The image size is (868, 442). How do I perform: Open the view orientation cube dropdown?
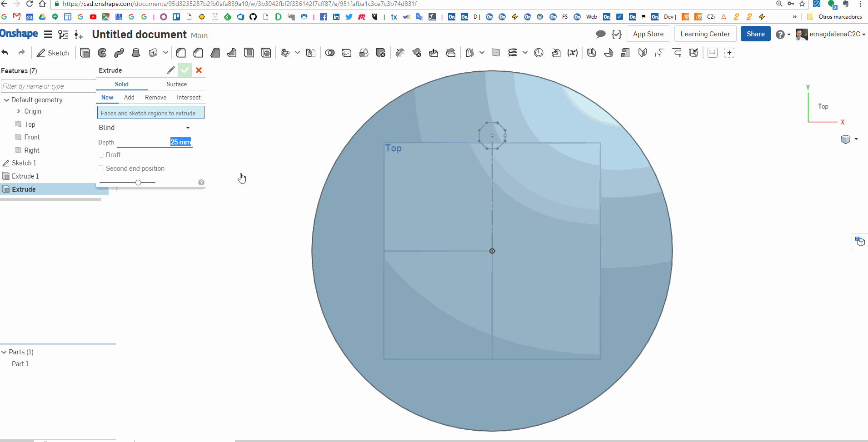point(855,139)
